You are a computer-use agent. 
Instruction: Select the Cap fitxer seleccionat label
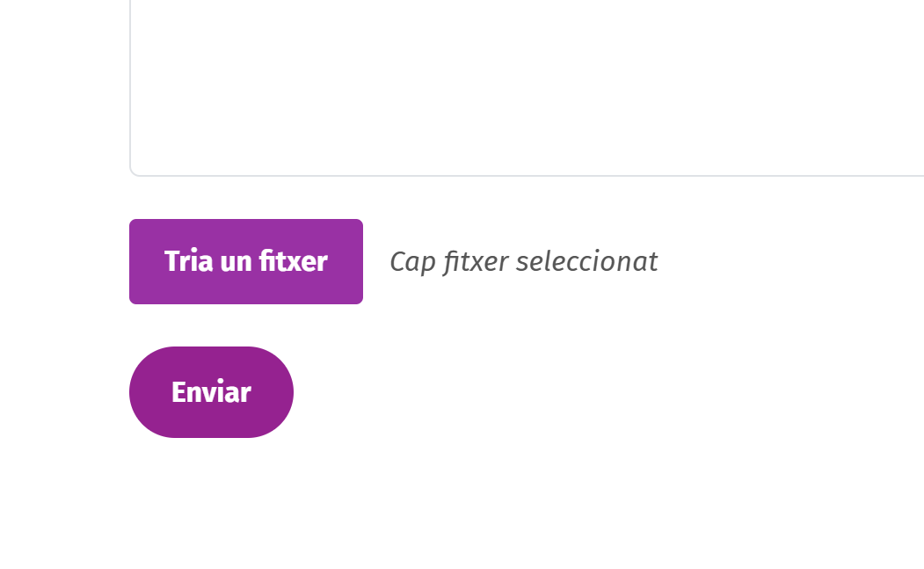[x=523, y=261]
